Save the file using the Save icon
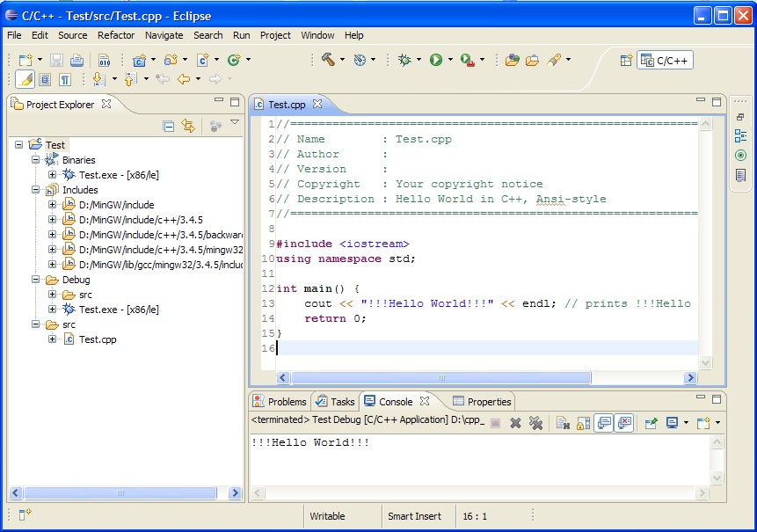757x532 pixels. point(55,59)
